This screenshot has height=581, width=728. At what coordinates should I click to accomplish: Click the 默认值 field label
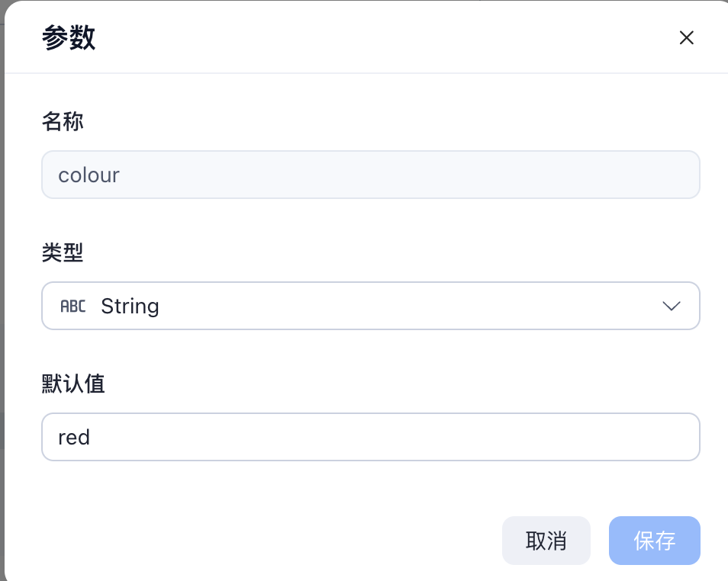pyautogui.click(x=73, y=384)
